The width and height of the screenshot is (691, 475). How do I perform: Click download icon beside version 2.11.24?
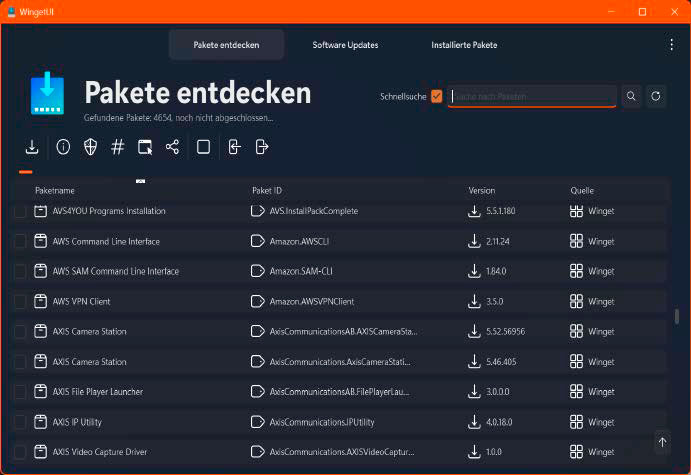point(474,241)
